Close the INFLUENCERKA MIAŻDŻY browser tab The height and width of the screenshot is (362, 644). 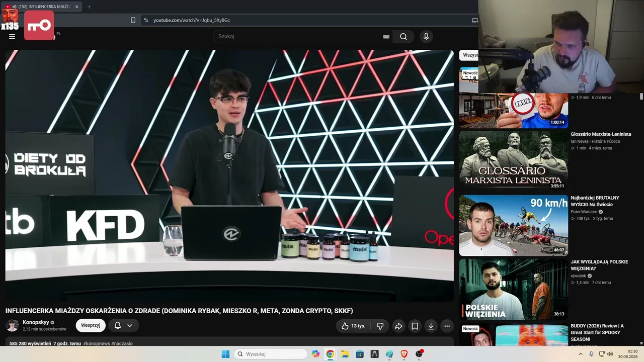tap(77, 7)
